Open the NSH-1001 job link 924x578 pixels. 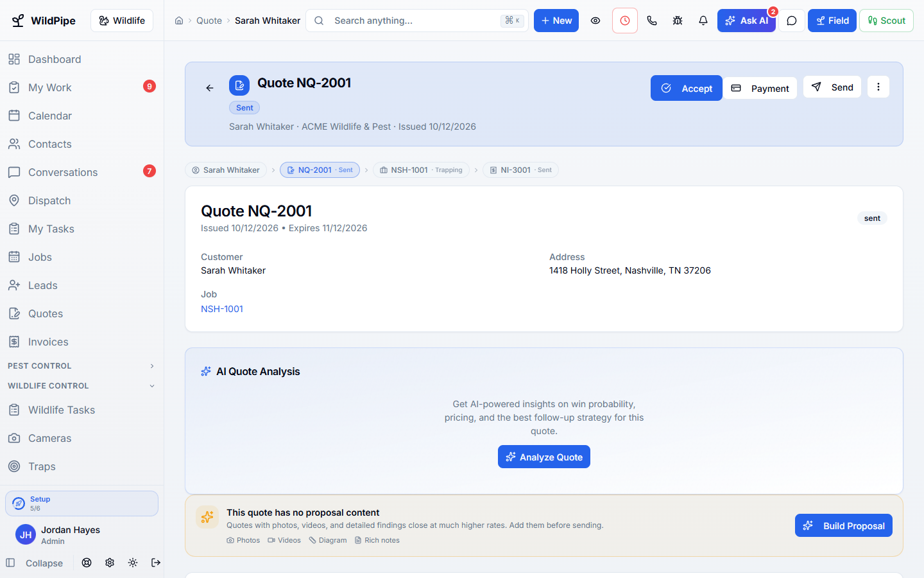pos(222,309)
